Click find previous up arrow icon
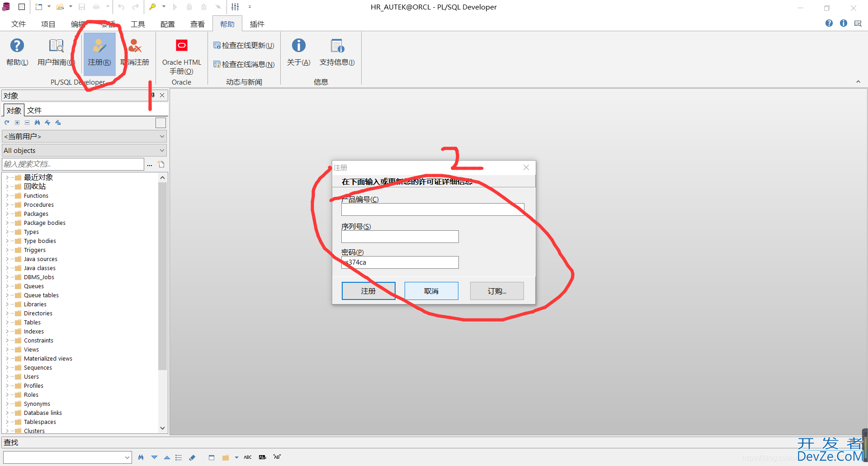 167,457
